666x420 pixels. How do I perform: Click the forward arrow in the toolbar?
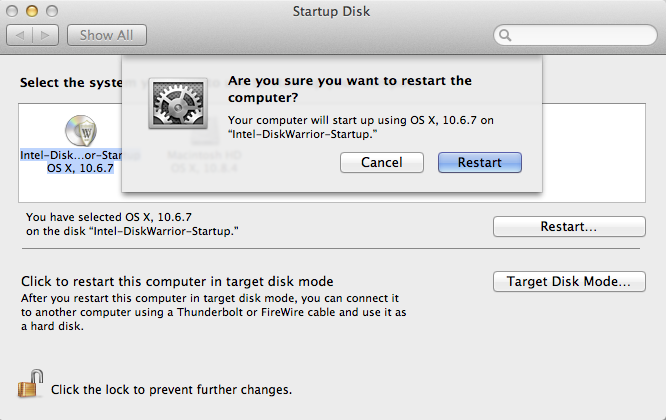tap(46, 35)
